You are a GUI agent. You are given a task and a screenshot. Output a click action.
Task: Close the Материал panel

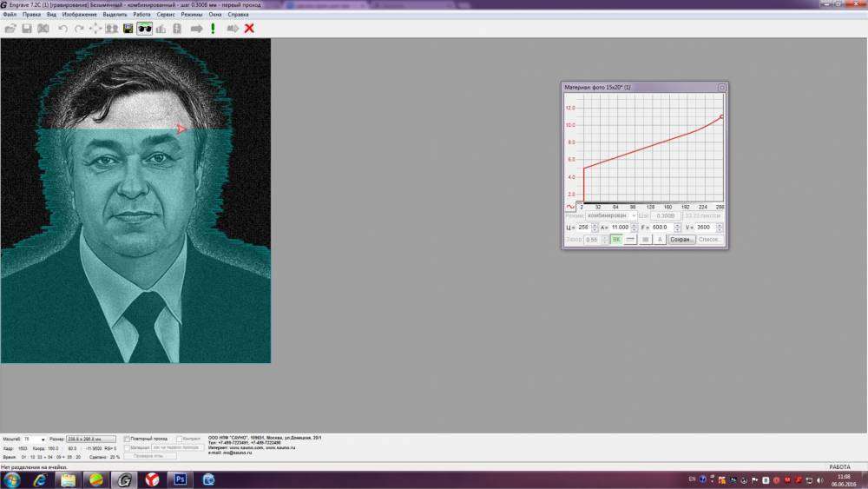coord(721,88)
